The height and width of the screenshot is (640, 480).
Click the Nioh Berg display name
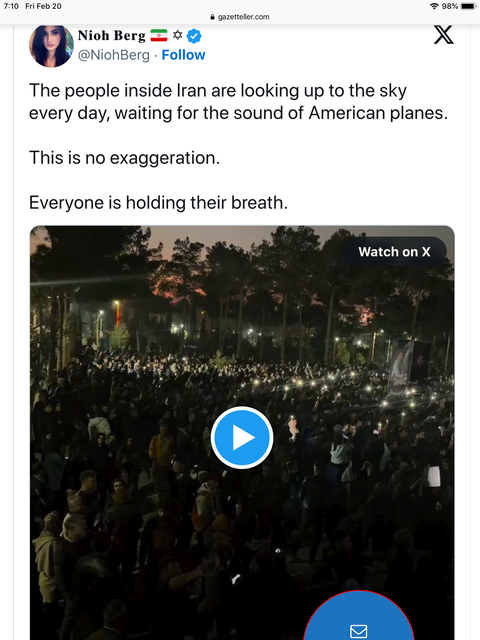[111, 36]
